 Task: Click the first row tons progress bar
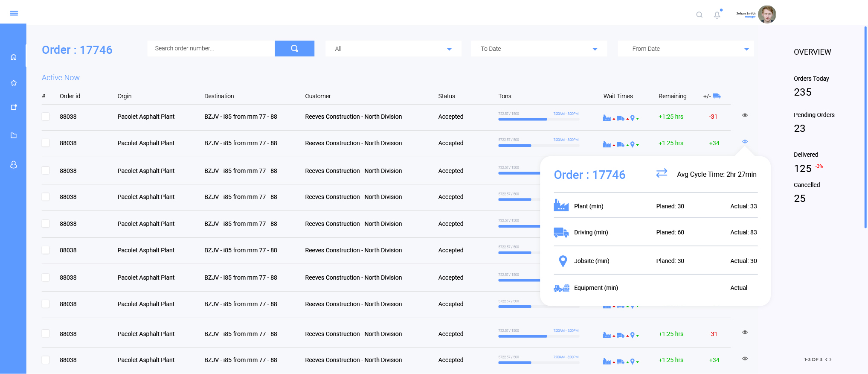point(538,119)
